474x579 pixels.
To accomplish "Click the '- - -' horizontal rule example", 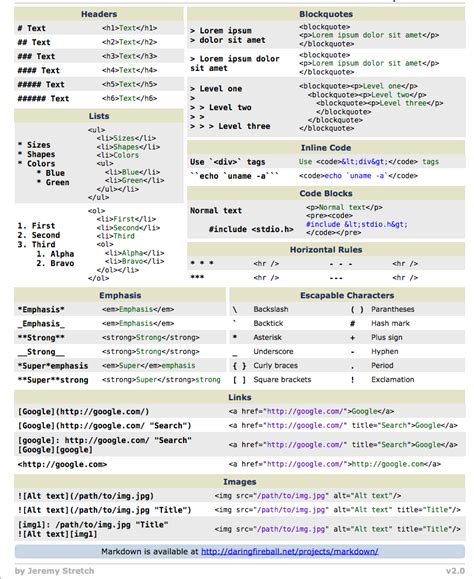I will coord(341,264).
